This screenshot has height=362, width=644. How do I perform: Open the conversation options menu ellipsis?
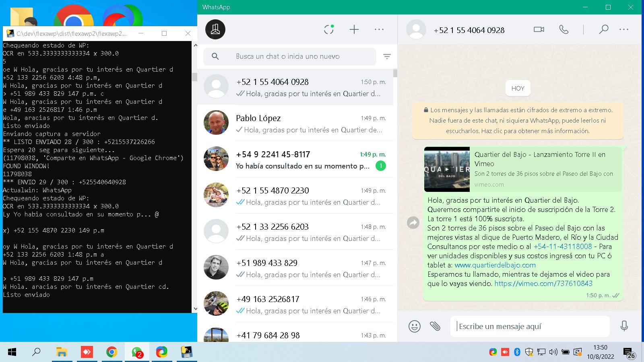pyautogui.click(x=624, y=29)
